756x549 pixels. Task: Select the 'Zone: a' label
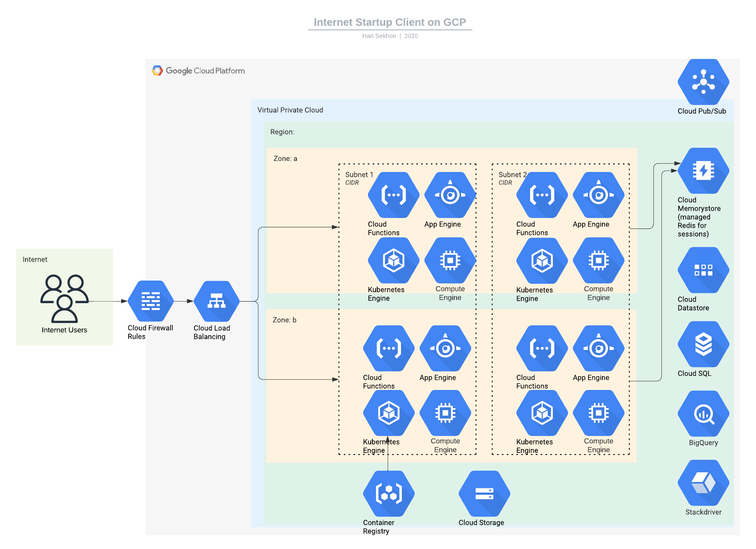pyautogui.click(x=285, y=159)
